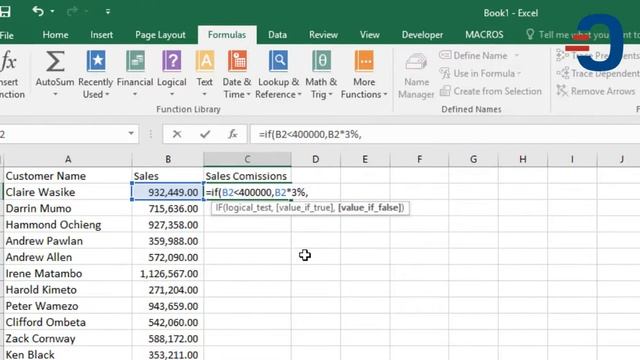Switch to the Insert ribbon tab
The width and height of the screenshot is (640, 360).
102,35
